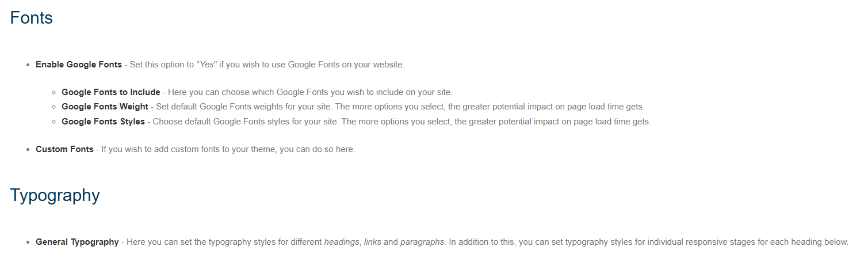Click the Custom Fonts description sentence

click(228, 149)
